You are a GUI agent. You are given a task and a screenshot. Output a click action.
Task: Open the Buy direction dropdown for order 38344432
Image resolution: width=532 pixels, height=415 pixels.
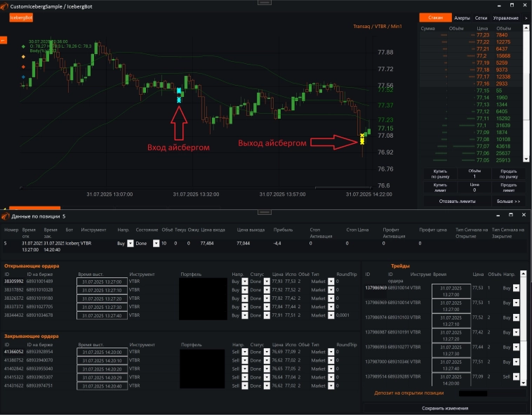tap(245, 315)
